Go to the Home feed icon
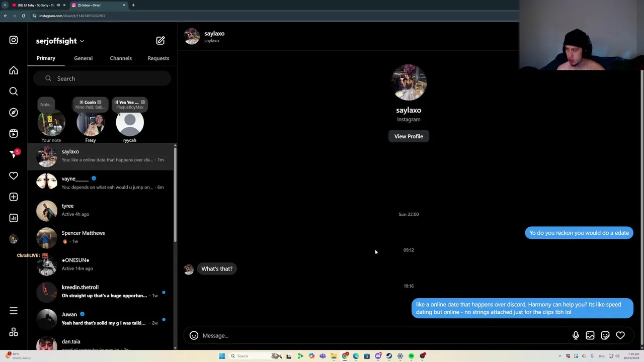Viewport: 644px width, 362px height. click(x=14, y=70)
